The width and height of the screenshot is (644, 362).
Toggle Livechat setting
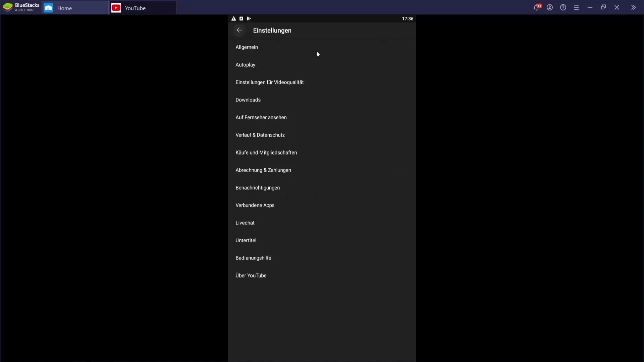(x=246, y=223)
